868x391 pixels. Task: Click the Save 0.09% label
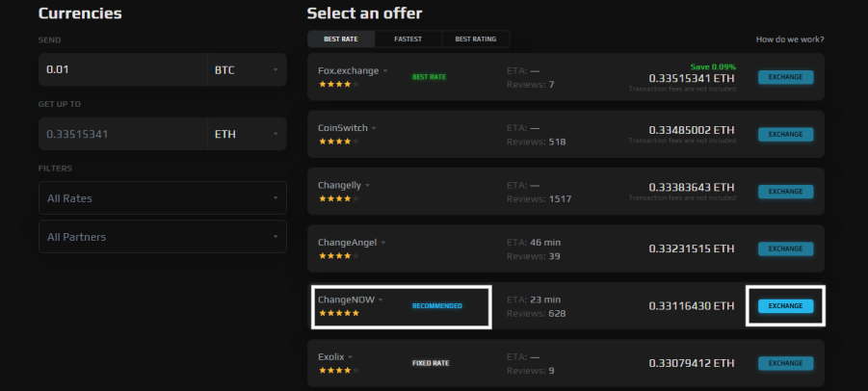713,66
